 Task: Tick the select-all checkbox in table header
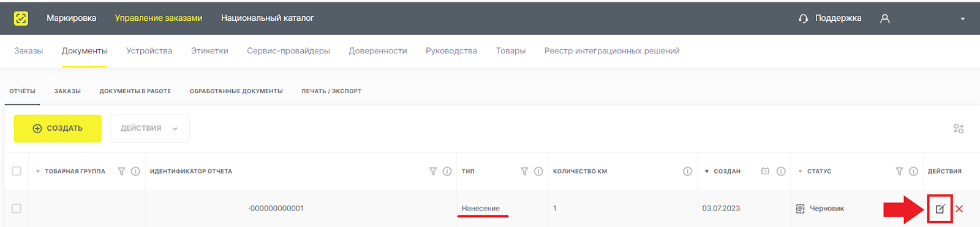(x=17, y=171)
